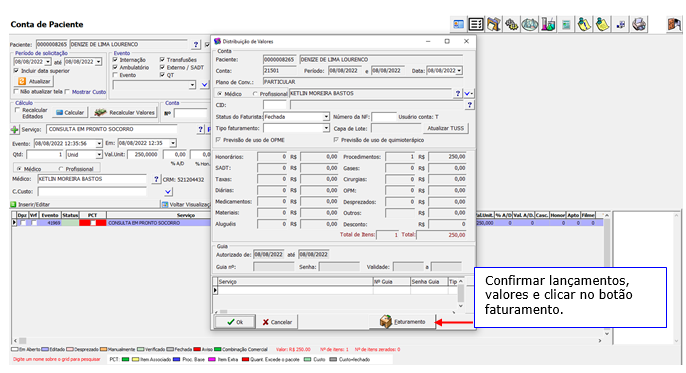This screenshot has width=686, height=373.
Task: Click the Calcular button
Action: pyautogui.click(x=70, y=113)
